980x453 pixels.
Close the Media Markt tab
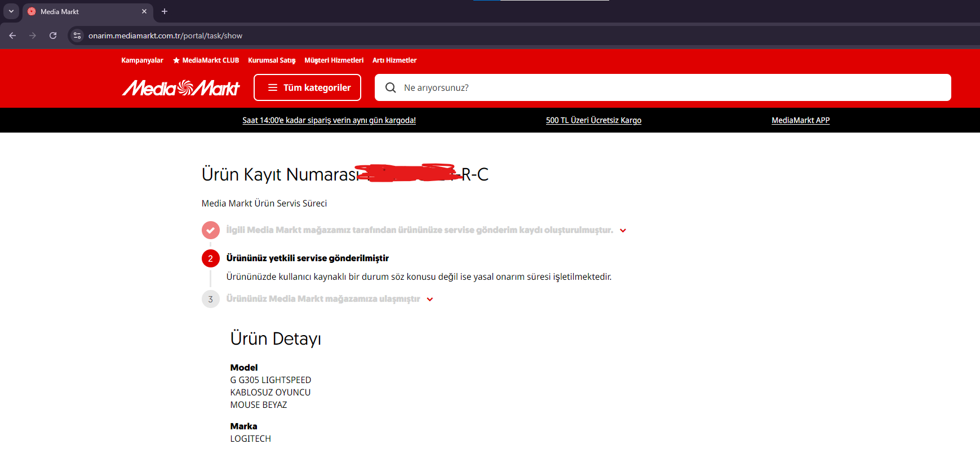pos(144,11)
